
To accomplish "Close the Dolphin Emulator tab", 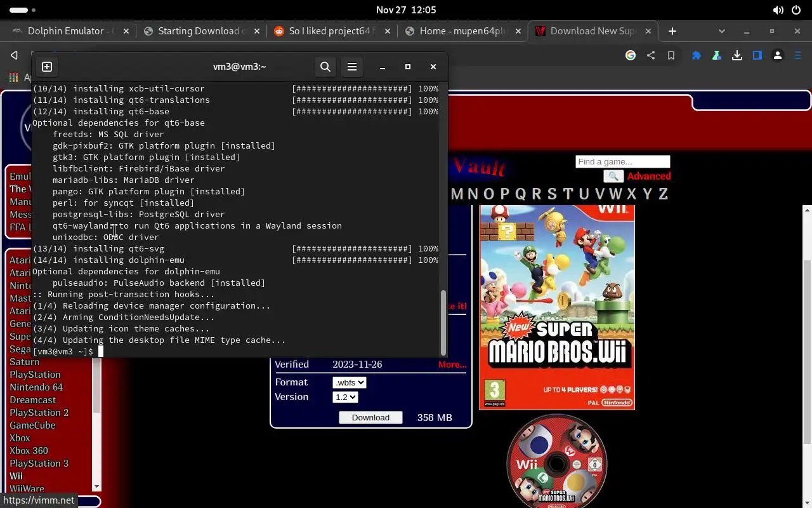I will [x=126, y=31].
